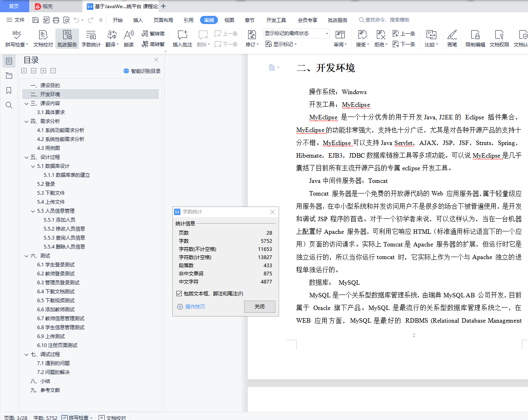Screen dimensions: 528x420
Task: Collapse the 四、需求分析 outline node
Action: 26,121
